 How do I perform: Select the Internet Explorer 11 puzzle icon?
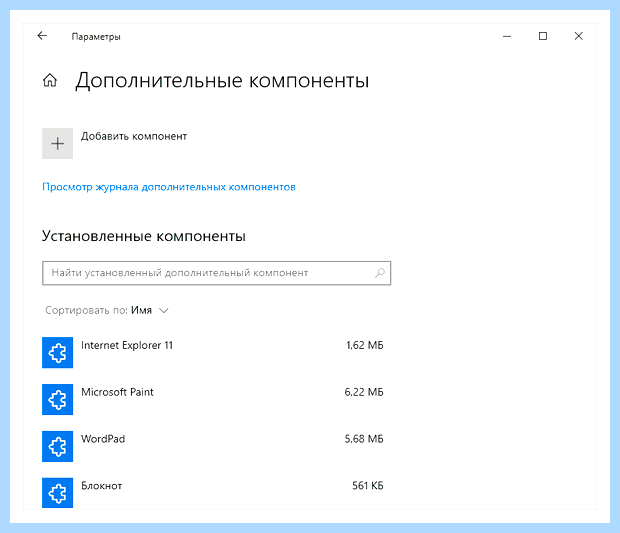point(57,352)
